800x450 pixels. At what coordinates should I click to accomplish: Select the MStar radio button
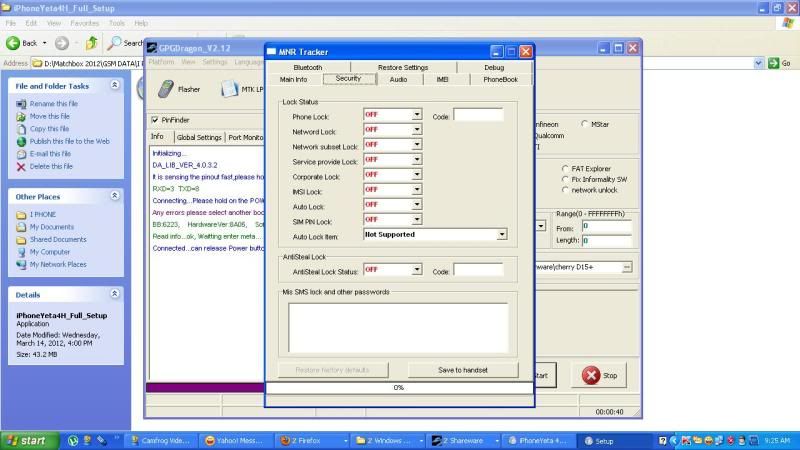(x=584, y=124)
